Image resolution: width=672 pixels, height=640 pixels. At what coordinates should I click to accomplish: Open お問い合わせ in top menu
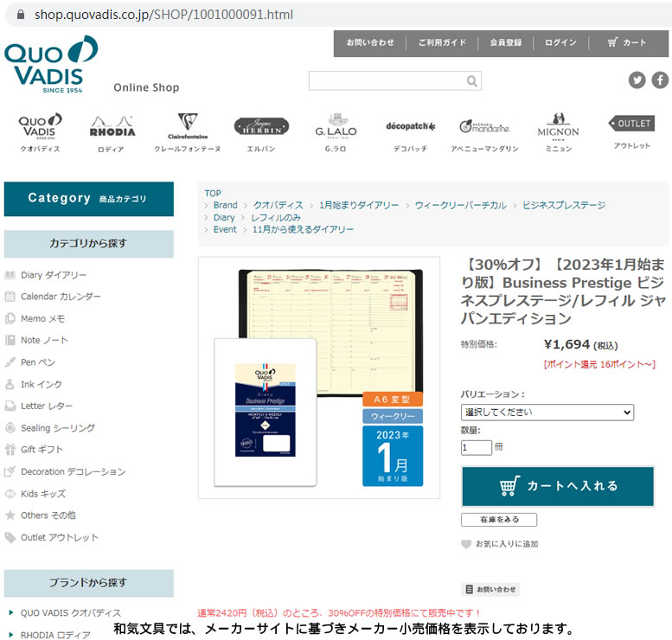pos(370,42)
